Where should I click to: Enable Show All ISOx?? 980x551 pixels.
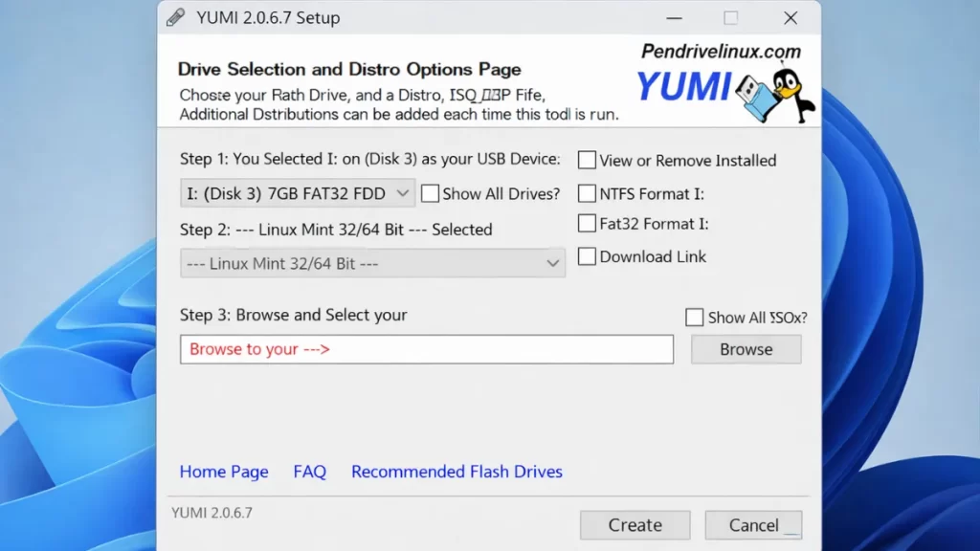[694, 317]
